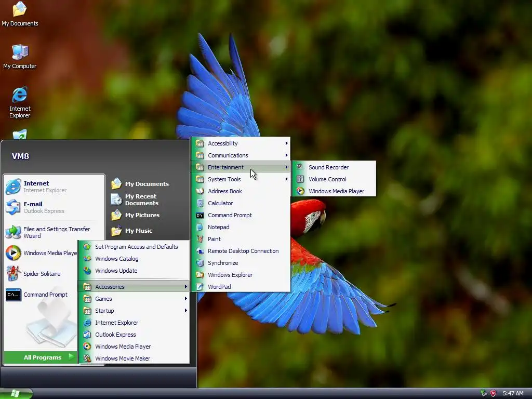
Task: Choose Startup folder in All Programs
Action: click(134, 311)
